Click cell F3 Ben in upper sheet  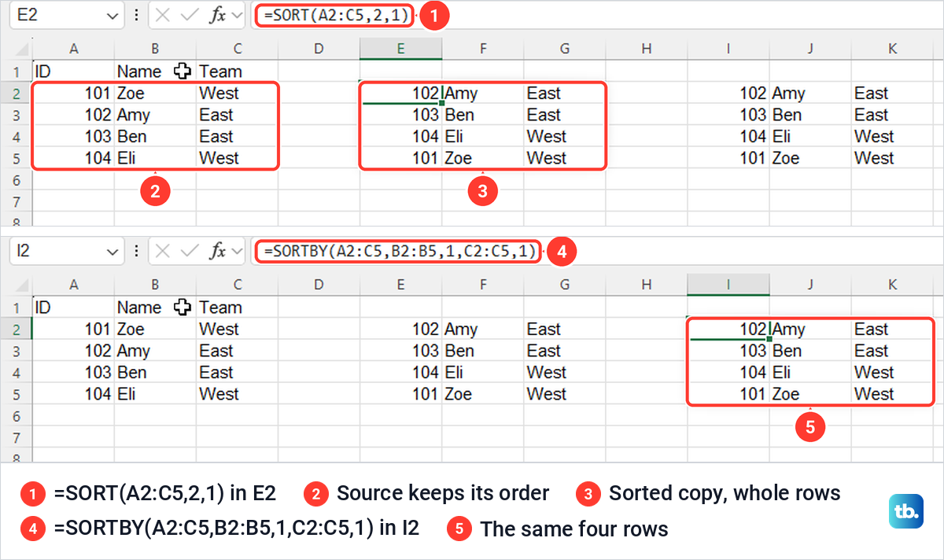(x=482, y=115)
